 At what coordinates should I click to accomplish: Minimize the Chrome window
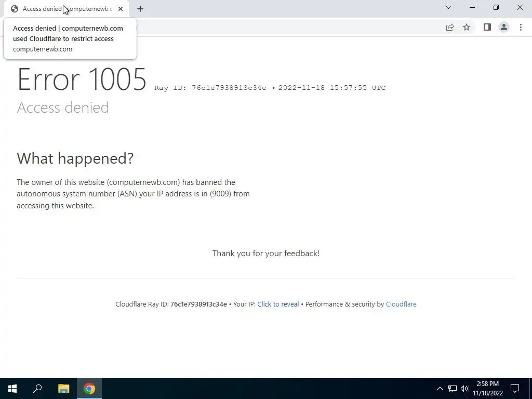coord(472,7)
